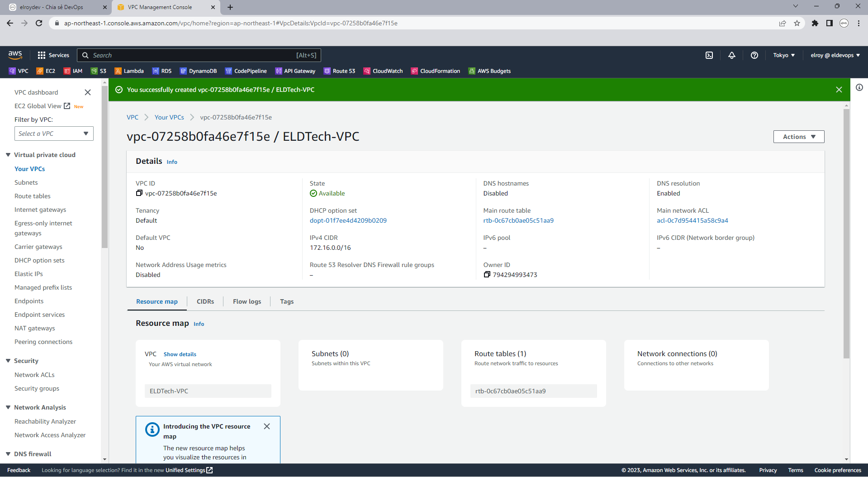Open the help question mark menu
Screen dimensions: 868x477
(754, 55)
